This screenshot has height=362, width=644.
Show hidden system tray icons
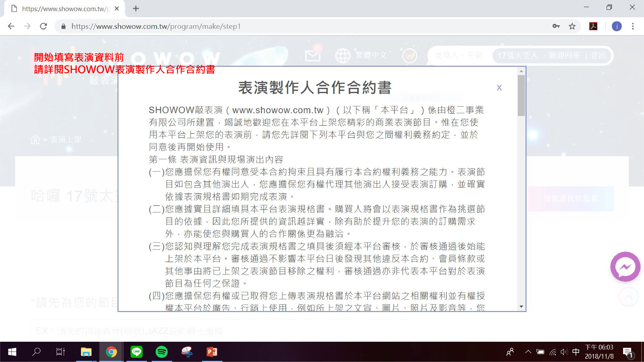pyautogui.click(x=528, y=352)
